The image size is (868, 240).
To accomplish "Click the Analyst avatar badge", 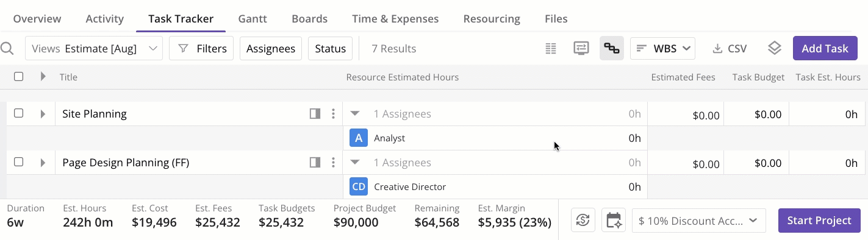I will coord(359,138).
